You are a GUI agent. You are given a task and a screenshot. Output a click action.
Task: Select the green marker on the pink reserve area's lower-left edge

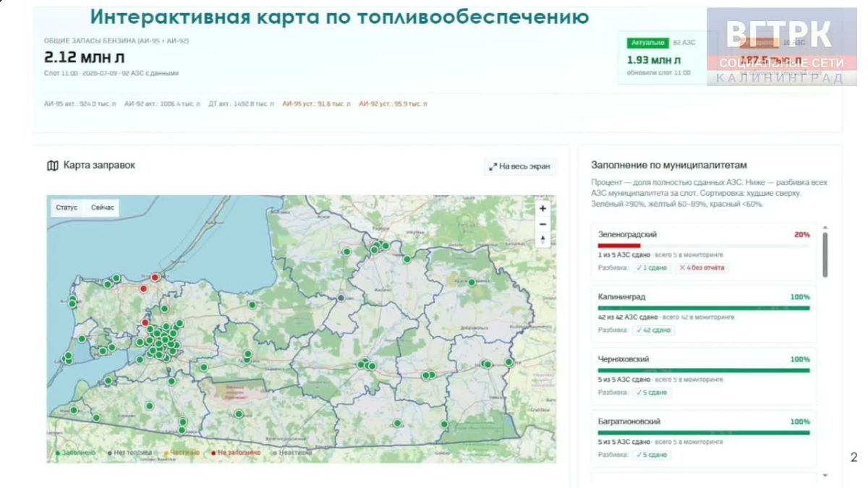coord(239,414)
